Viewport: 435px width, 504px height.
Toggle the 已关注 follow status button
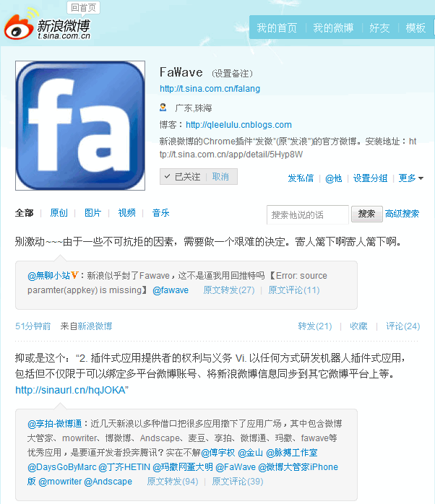point(183,177)
